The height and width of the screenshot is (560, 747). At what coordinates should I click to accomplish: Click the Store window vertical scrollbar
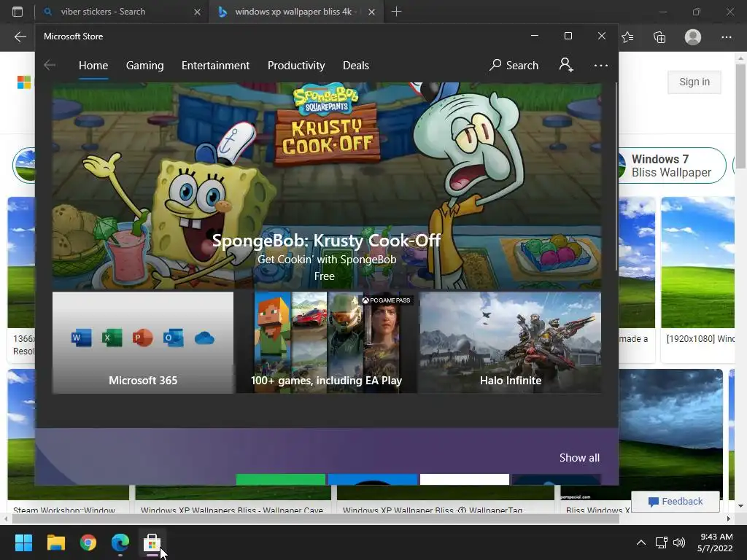(x=616, y=176)
